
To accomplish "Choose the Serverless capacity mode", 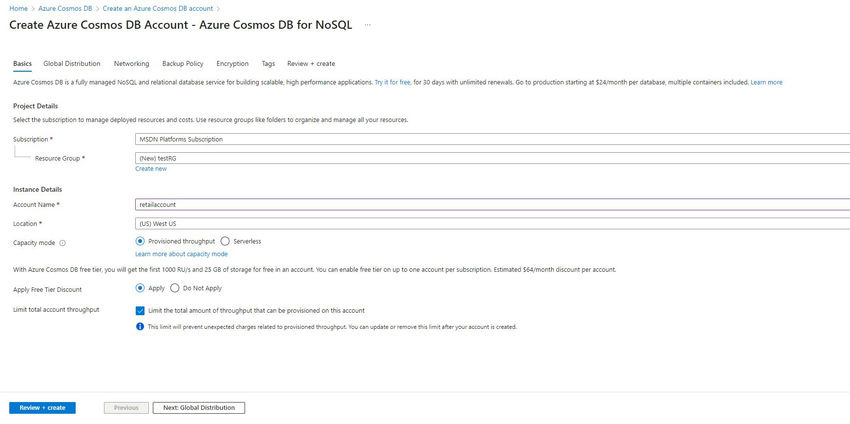I will click(225, 241).
